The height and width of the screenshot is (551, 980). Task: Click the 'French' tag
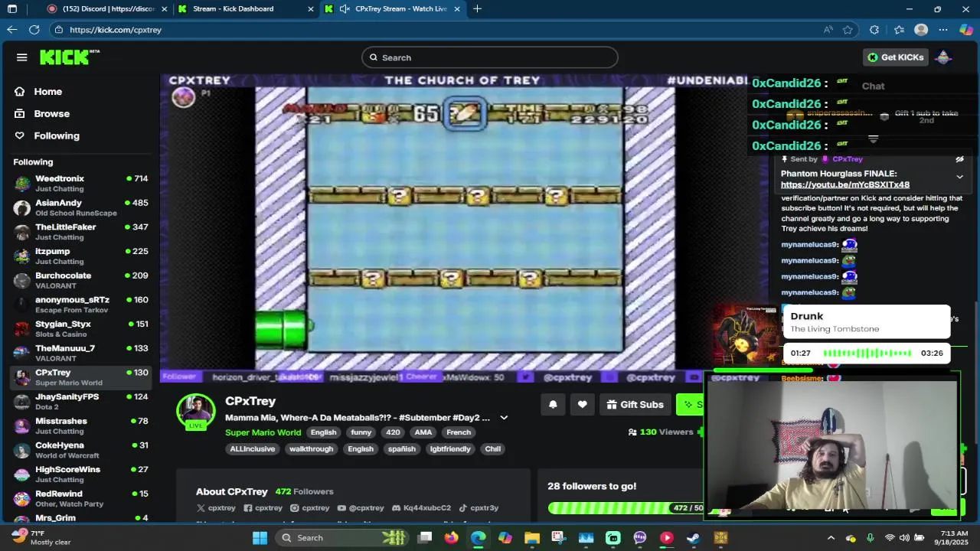click(459, 432)
